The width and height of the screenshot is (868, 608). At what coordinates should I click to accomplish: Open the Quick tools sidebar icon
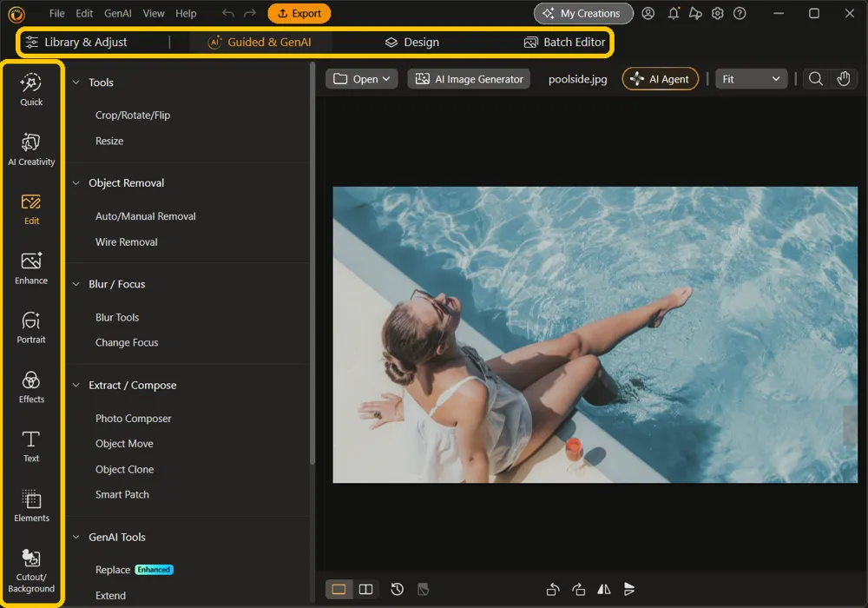(31, 89)
